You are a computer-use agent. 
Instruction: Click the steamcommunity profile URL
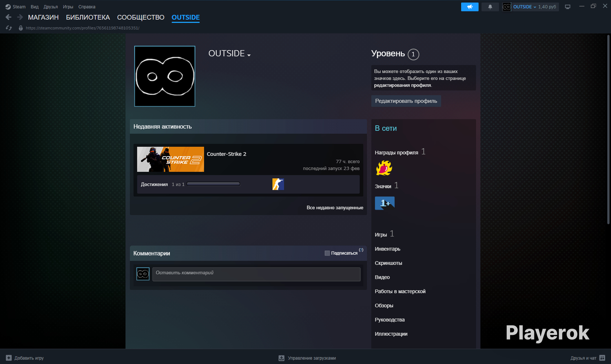[x=82, y=28]
